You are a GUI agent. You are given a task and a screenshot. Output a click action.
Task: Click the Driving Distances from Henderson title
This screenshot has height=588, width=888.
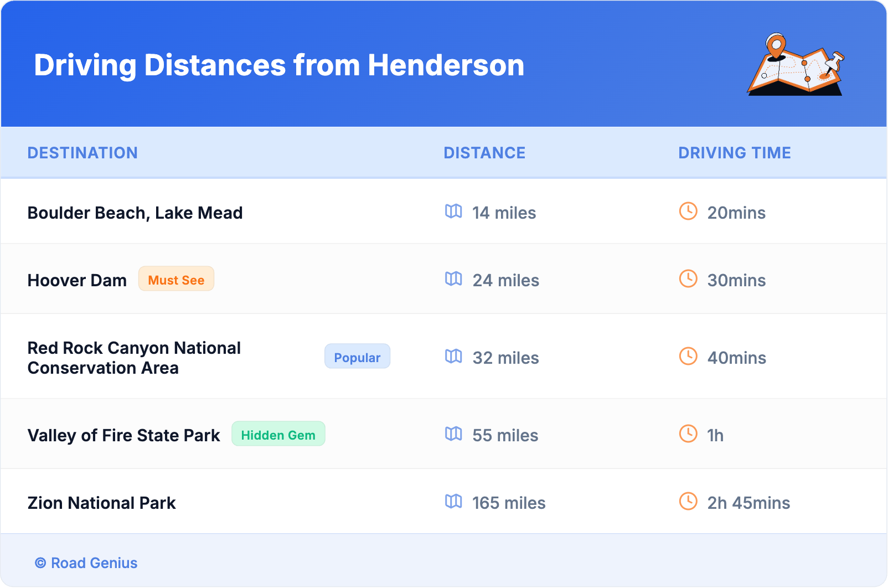click(x=279, y=65)
